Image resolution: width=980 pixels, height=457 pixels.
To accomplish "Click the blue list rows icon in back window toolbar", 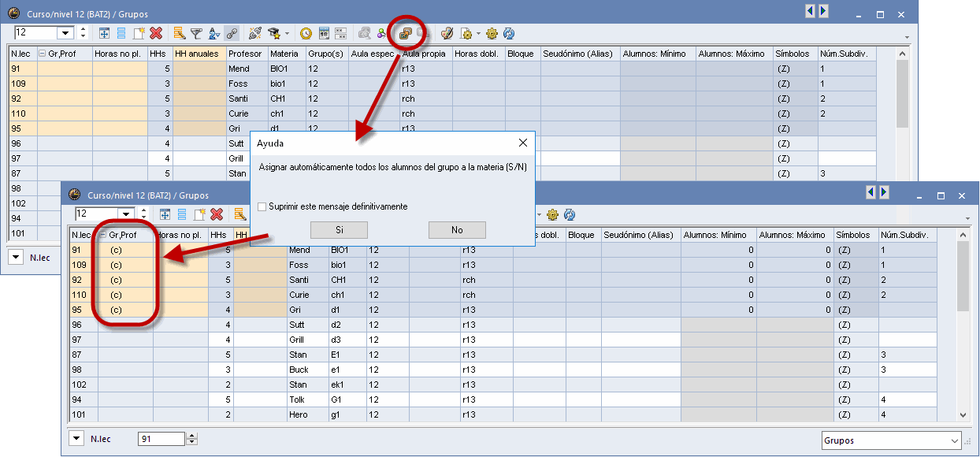I will tap(121, 33).
